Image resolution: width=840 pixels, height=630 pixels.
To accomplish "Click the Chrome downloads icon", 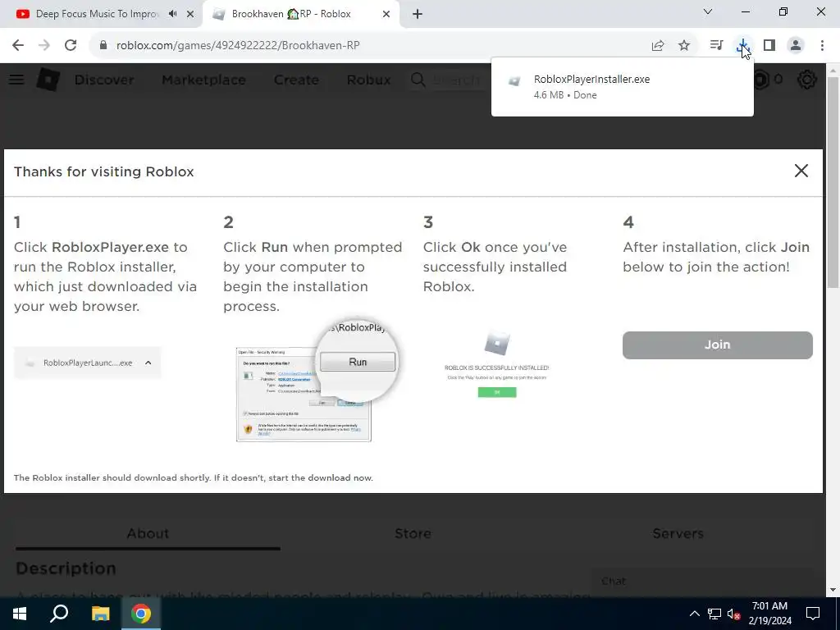I will point(743,46).
